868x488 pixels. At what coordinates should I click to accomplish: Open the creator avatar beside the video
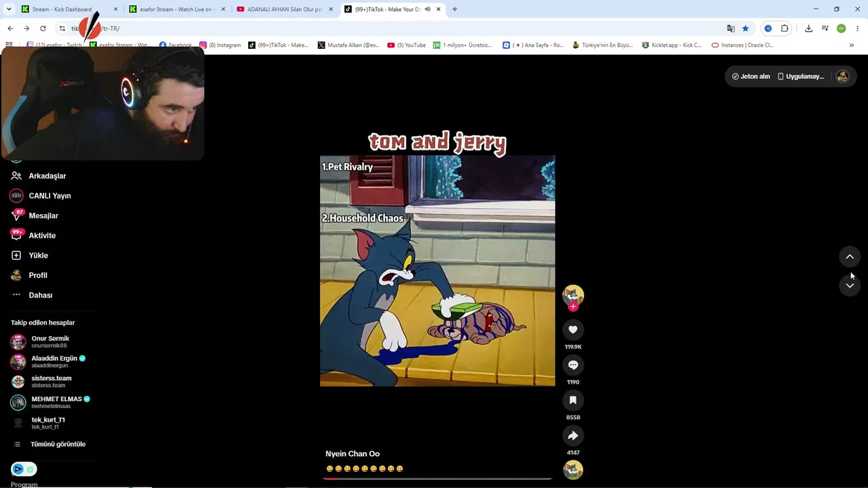pyautogui.click(x=573, y=296)
